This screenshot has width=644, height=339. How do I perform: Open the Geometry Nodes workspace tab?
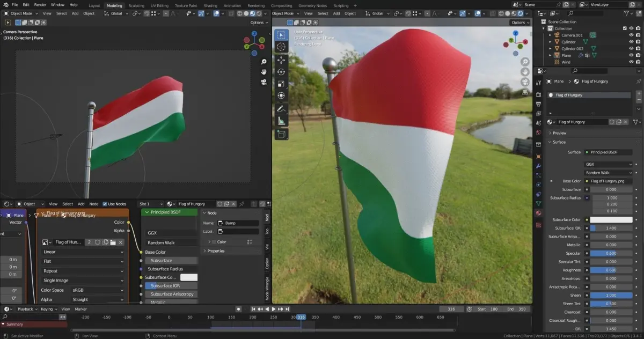click(313, 5)
